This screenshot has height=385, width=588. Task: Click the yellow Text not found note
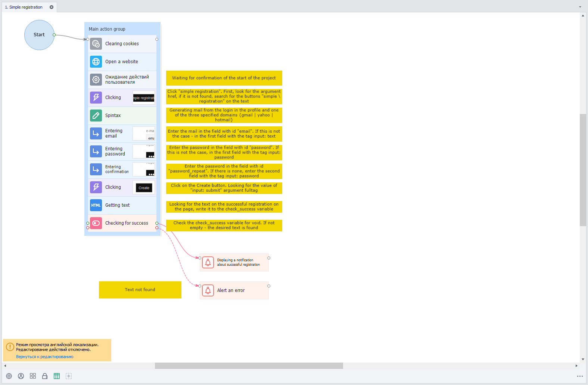(x=140, y=290)
